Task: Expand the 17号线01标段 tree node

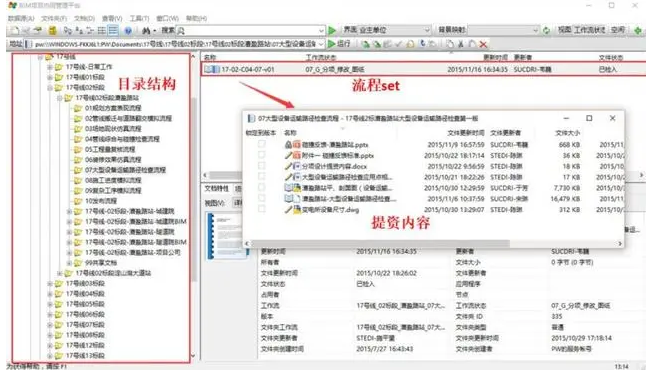Action: pyautogui.click(x=50, y=77)
